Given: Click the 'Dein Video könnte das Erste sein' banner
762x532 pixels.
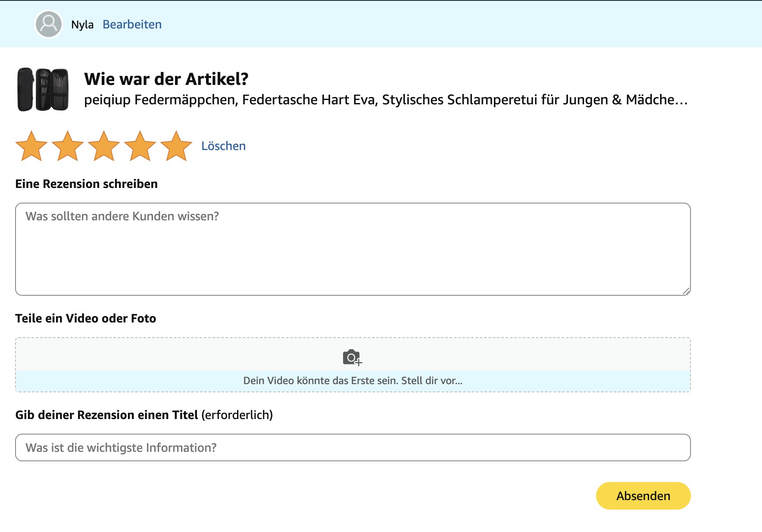Looking at the screenshot, I should coord(353,381).
